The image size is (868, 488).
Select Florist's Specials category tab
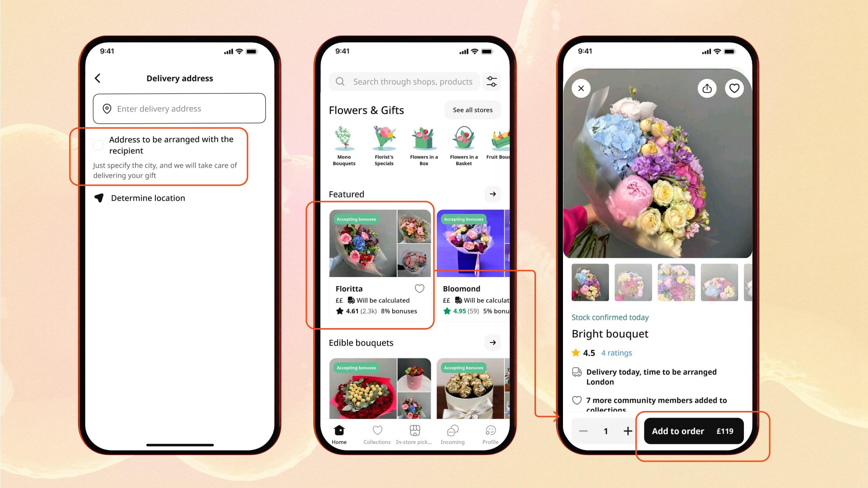coord(383,145)
